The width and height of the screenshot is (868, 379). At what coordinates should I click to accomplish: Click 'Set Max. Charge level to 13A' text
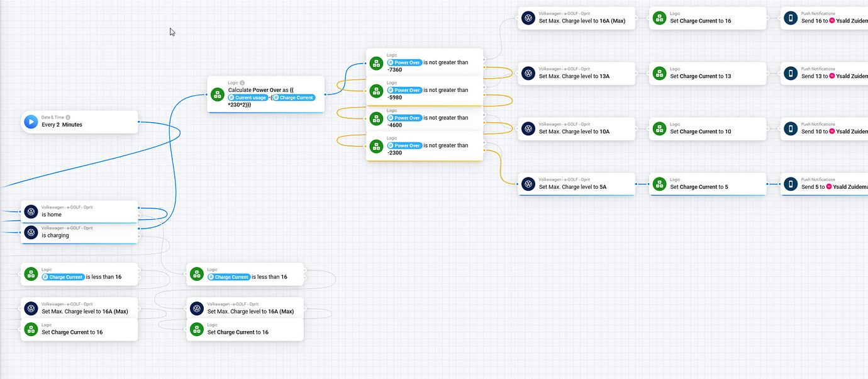[574, 76]
